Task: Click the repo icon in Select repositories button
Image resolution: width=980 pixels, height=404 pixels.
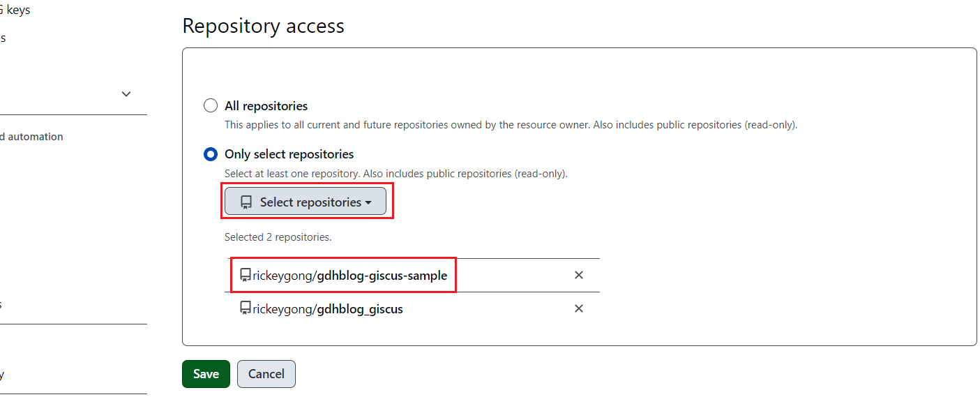Action: pos(246,202)
